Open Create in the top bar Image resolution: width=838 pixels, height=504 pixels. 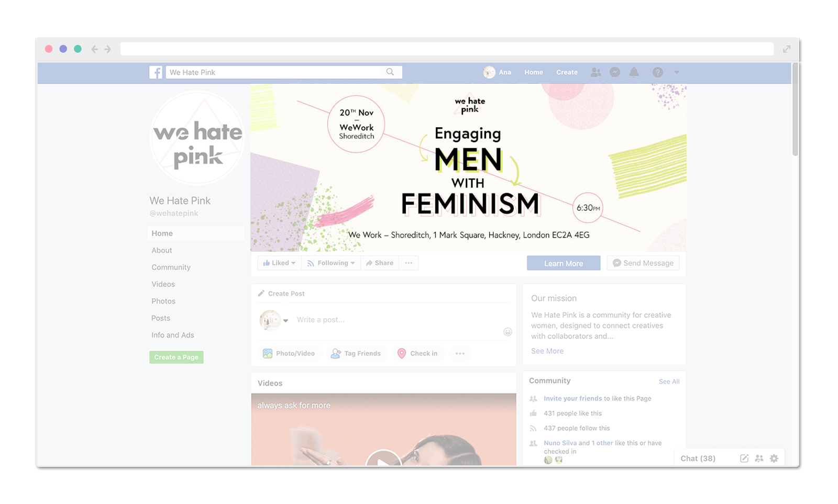(x=567, y=72)
